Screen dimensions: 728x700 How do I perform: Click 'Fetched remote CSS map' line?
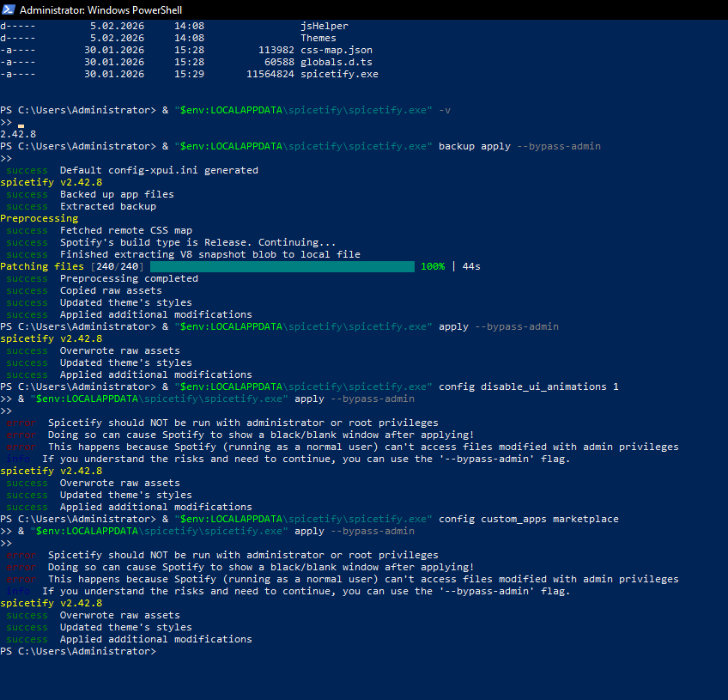coord(126,231)
